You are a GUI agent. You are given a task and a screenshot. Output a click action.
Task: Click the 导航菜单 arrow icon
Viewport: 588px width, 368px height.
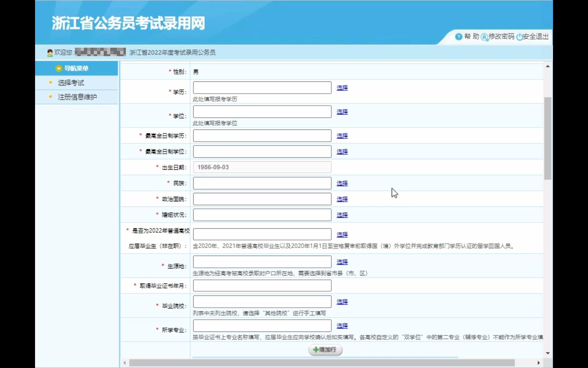pos(59,68)
